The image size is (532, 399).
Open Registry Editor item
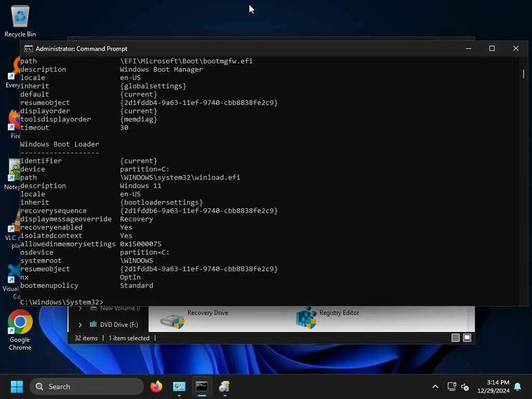click(328, 318)
